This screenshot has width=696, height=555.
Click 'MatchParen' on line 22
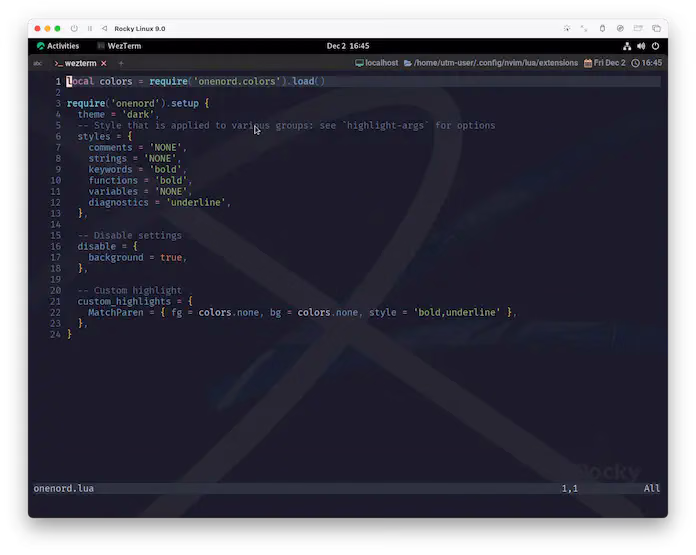pyautogui.click(x=116, y=313)
